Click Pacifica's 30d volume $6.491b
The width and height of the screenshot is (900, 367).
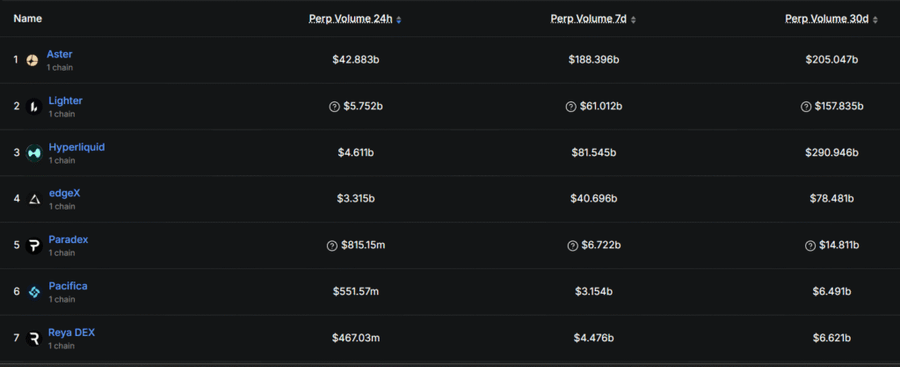pyautogui.click(x=832, y=292)
